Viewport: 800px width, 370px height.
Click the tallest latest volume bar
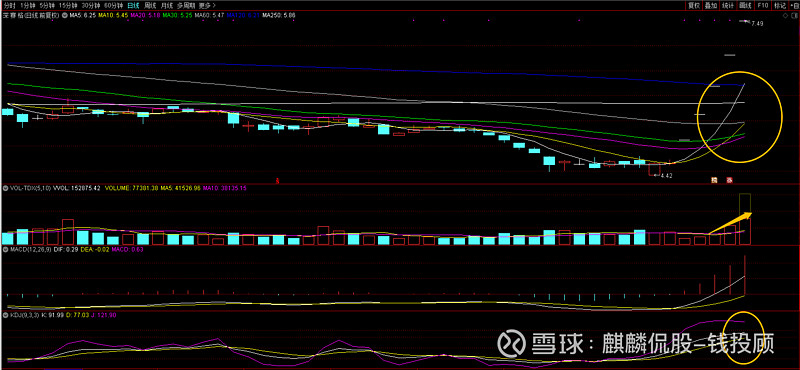click(x=745, y=219)
